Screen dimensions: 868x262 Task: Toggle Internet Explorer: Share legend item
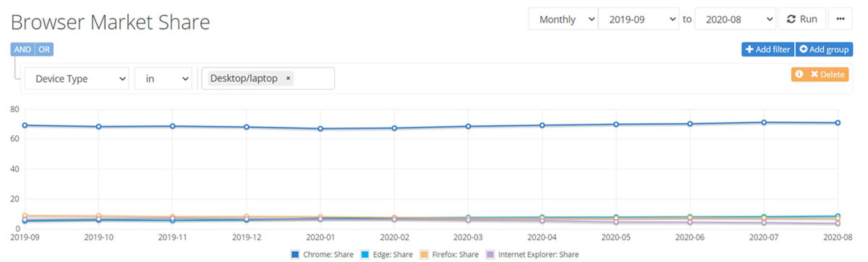[x=533, y=254]
